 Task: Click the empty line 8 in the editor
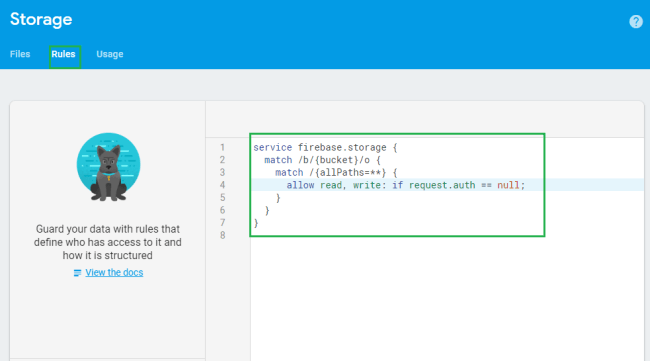tap(447, 235)
